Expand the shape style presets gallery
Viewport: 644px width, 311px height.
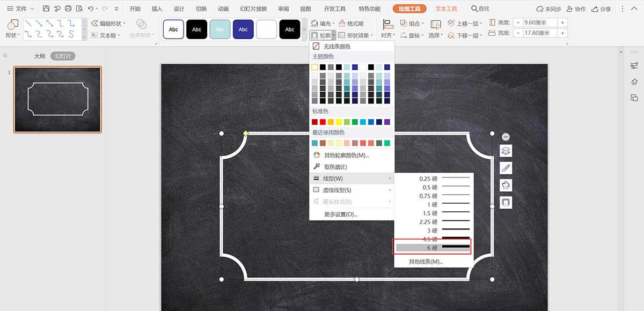(305, 29)
